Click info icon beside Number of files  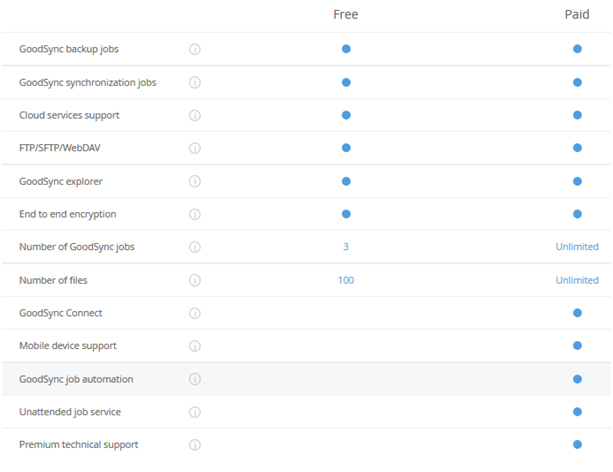(195, 280)
